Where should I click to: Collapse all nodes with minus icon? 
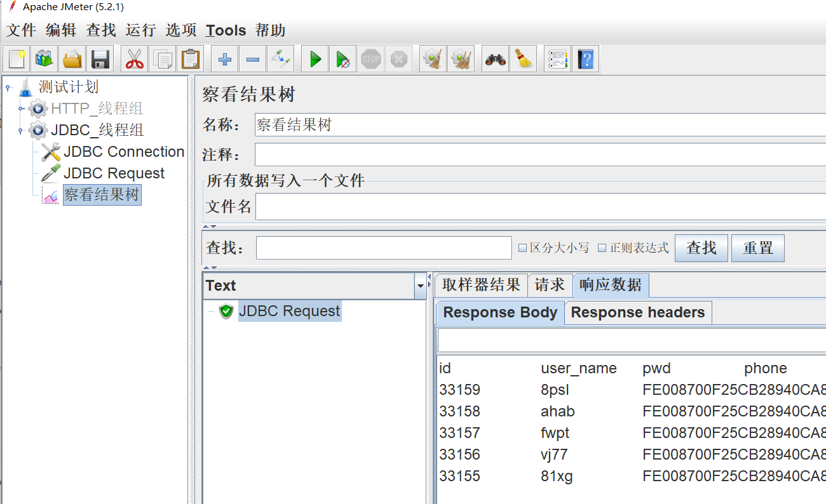(x=252, y=60)
